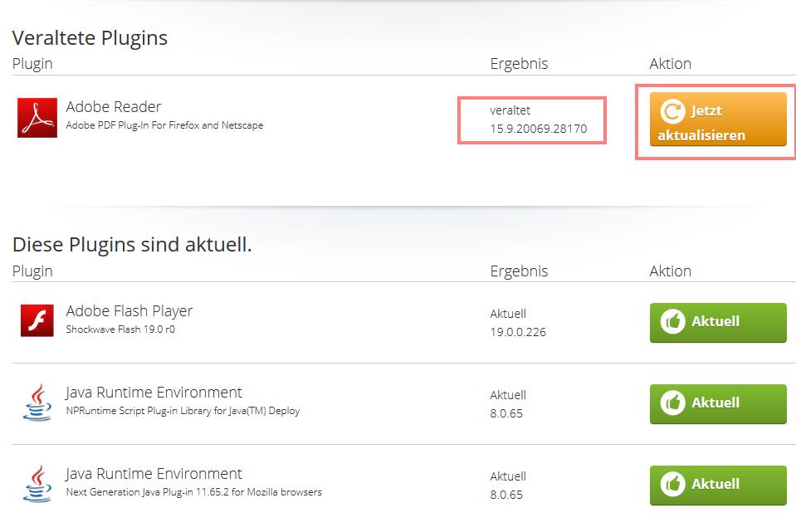Click the Adobe Flash Player icon

coord(37,320)
